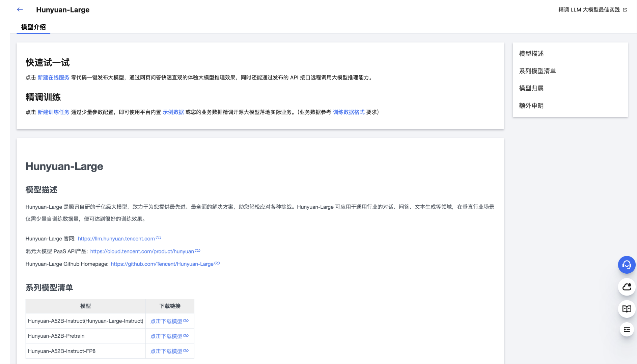Go to 额外申明 in the side outline
Screen dimensions: 637x364
pos(531,106)
